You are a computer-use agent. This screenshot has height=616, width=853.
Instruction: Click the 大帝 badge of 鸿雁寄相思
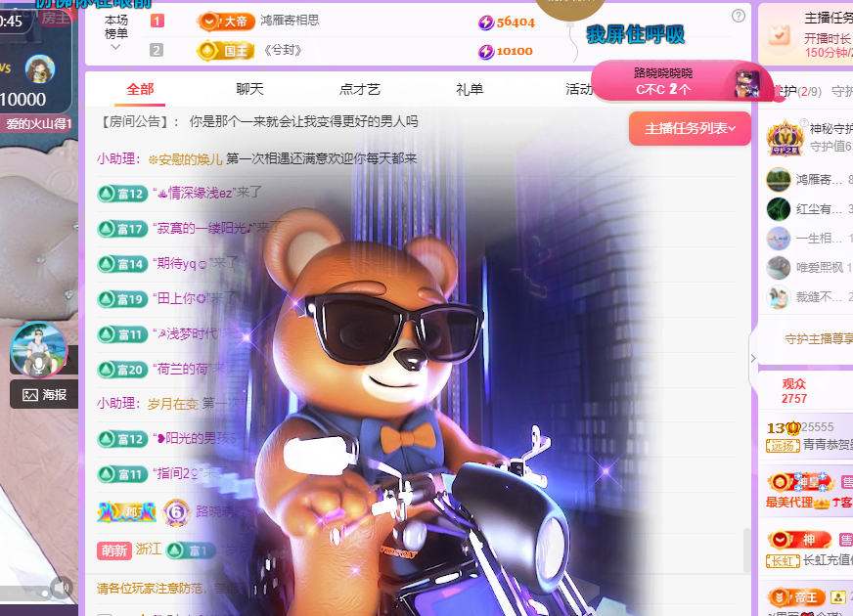[x=226, y=22]
